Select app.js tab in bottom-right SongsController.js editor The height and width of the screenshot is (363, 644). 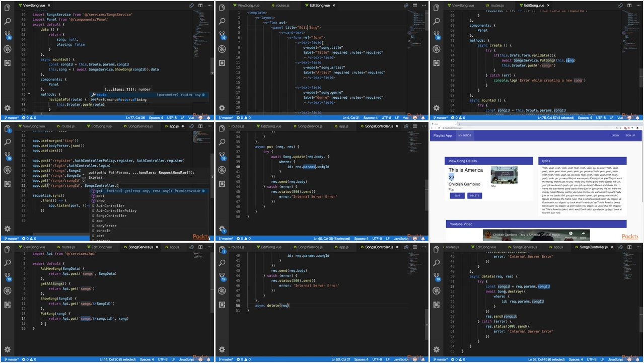click(555, 247)
